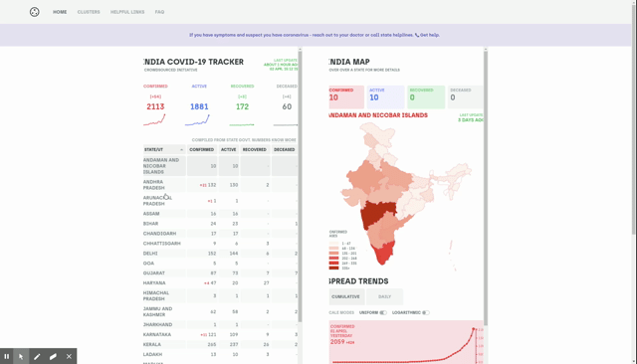This screenshot has height=364, width=637.
Task: Select the Goa table row
Action: pyautogui.click(x=221, y=264)
